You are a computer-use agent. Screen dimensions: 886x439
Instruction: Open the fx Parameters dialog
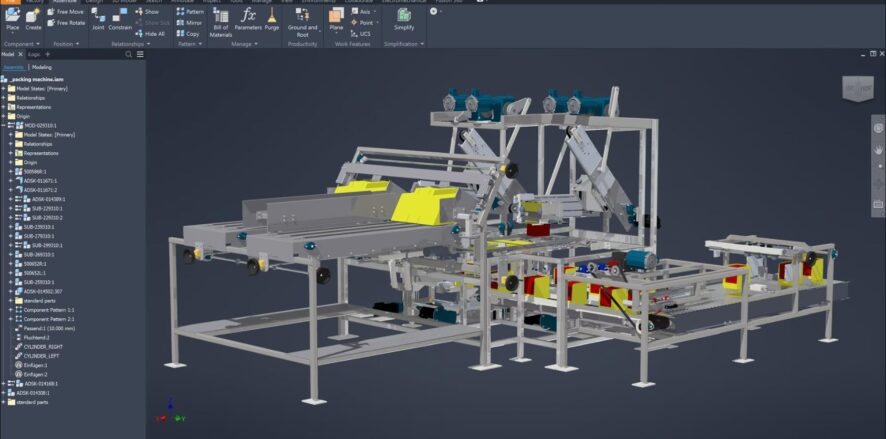[x=248, y=20]
